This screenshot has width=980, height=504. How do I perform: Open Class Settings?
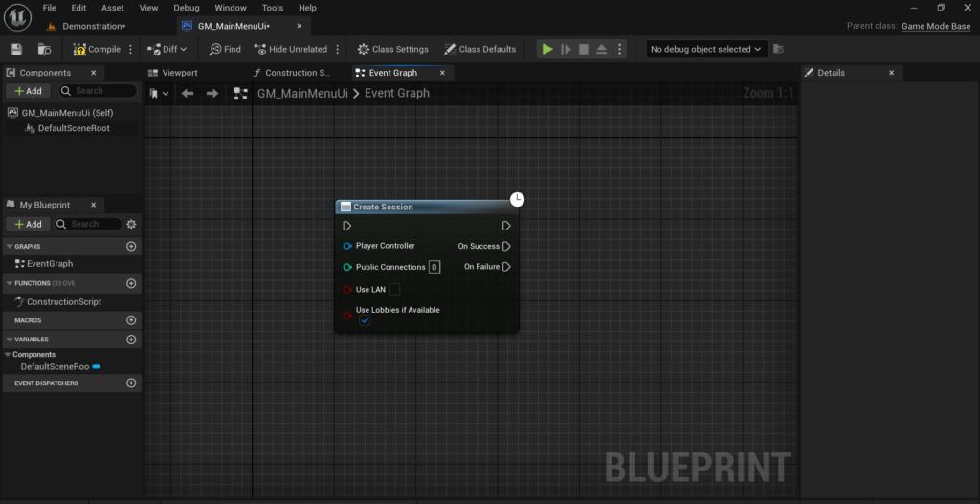click(x=392, y=49)
